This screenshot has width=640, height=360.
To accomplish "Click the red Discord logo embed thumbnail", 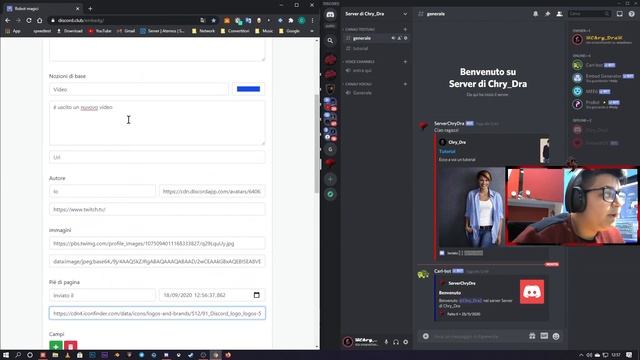I will click(x=532, y=292).
